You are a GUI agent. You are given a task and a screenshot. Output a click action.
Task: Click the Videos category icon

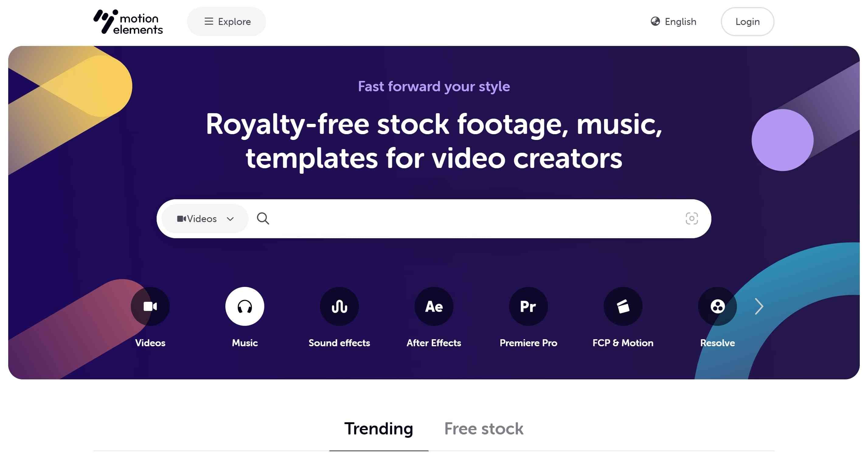pyautogui.click(x=150, y=306)
